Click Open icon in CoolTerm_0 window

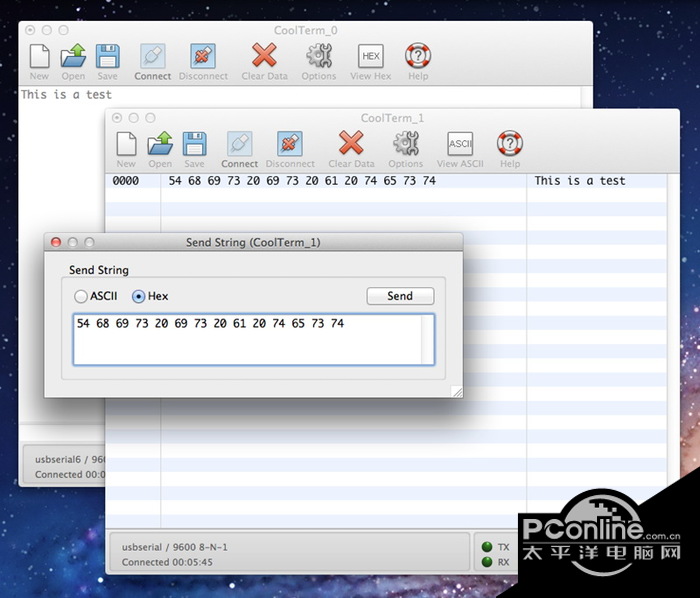coord(73,56)
